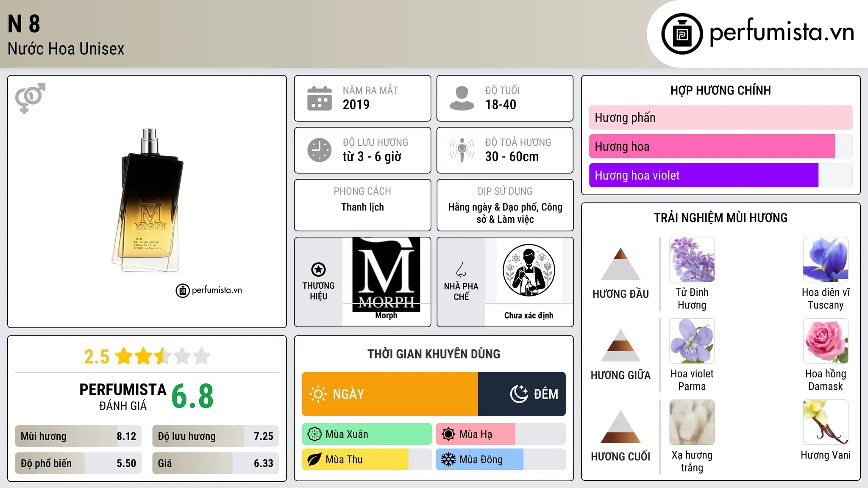Screen dimensions: 868x488
Task: Open the Xạ hương trắng musk image
Action: coord(692,422)
